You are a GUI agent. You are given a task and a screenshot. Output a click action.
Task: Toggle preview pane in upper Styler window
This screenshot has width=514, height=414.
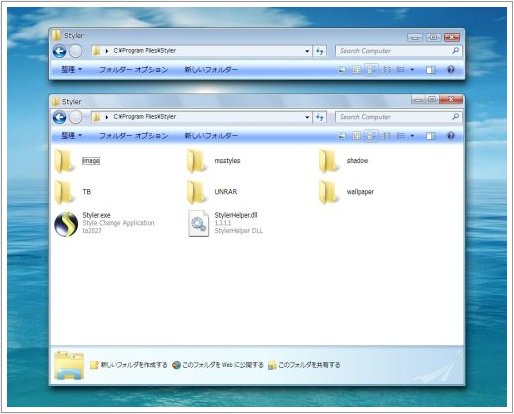[431, 70]
